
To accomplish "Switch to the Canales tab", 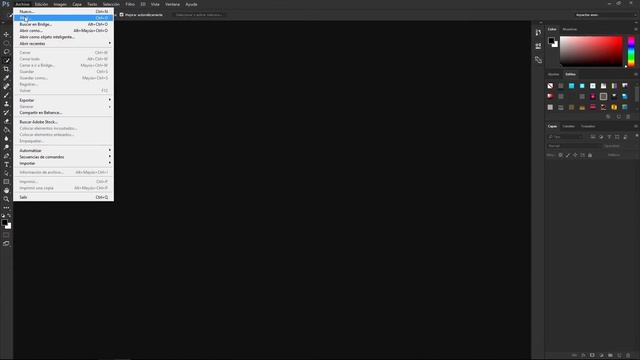I will pyautogui.click(x=569, y=127).
